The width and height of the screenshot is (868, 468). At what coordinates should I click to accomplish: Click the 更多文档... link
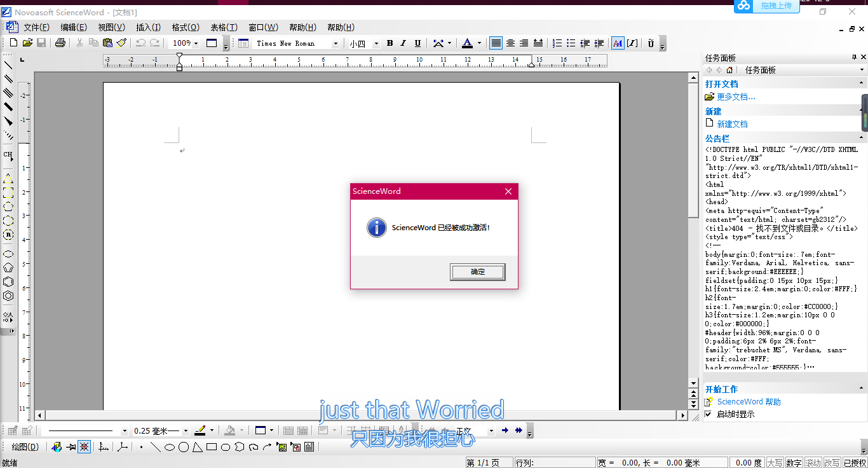[736, 97]
